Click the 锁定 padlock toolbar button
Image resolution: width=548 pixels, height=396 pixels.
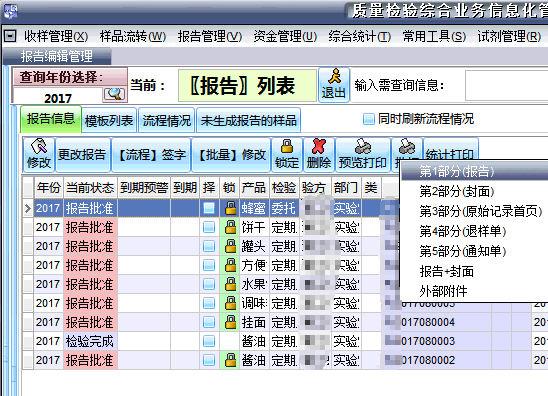click(x=287, y=154)
